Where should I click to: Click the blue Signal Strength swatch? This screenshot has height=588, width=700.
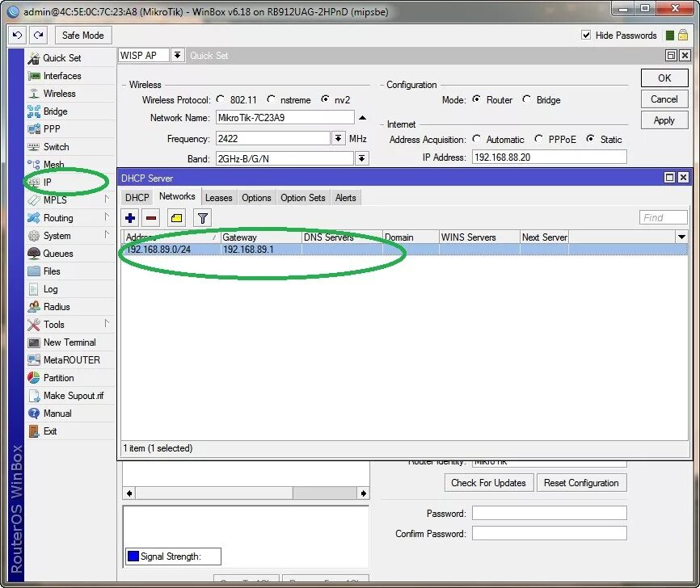[x=133, y=556]
